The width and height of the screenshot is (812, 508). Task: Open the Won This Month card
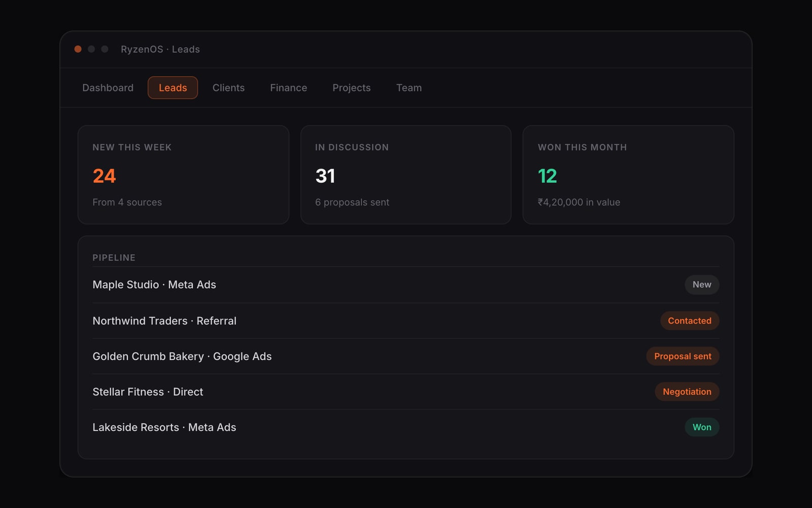click(628, 175)
